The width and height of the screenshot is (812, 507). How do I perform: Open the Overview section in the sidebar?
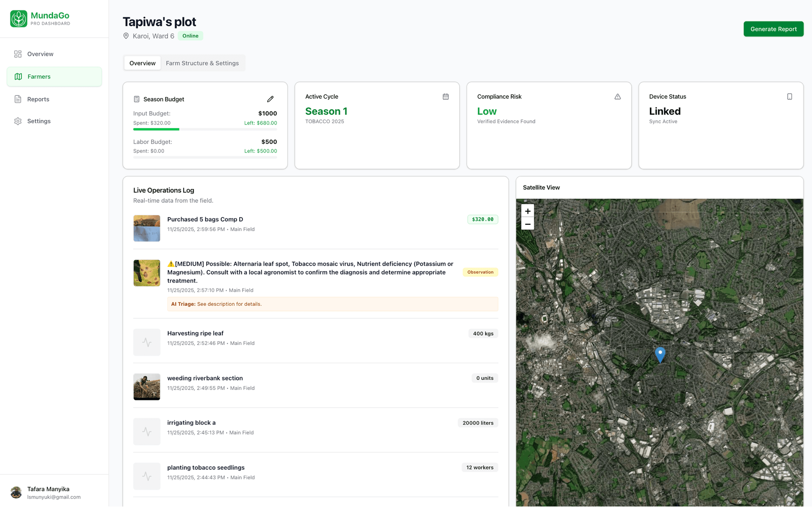(40, 54)
